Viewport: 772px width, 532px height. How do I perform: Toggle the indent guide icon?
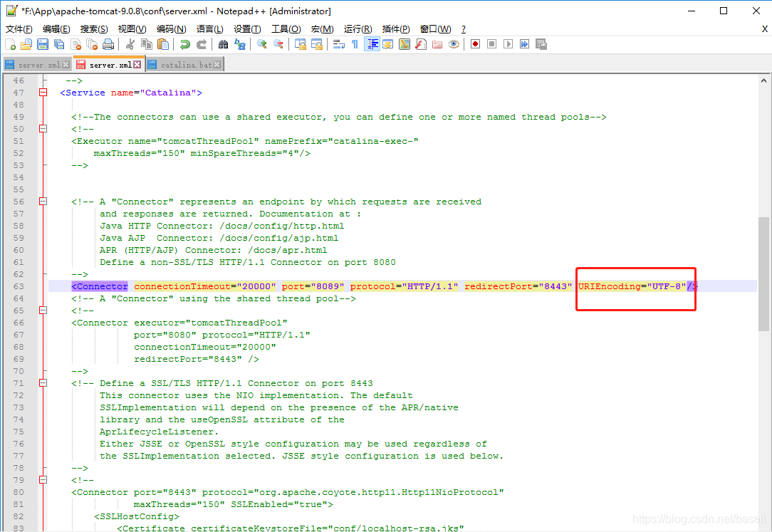[372, 45]
